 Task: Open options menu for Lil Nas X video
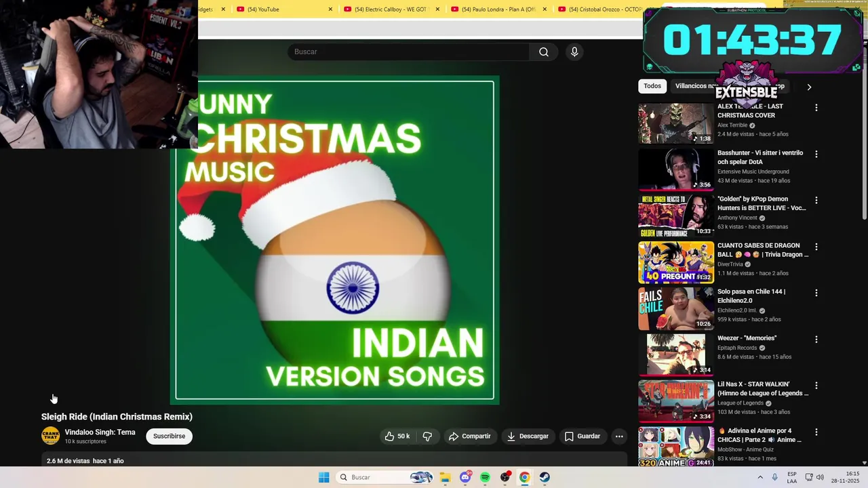click(x=816, y=386)
